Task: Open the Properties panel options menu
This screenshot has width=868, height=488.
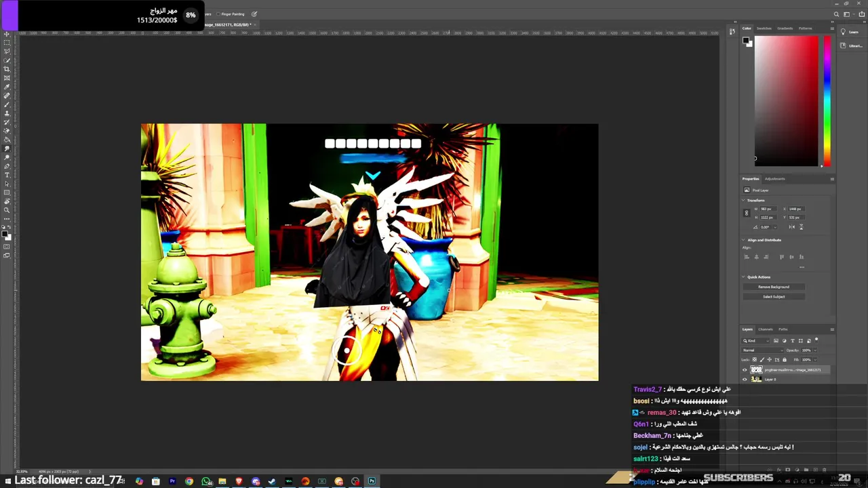Action: click(832, 179)
